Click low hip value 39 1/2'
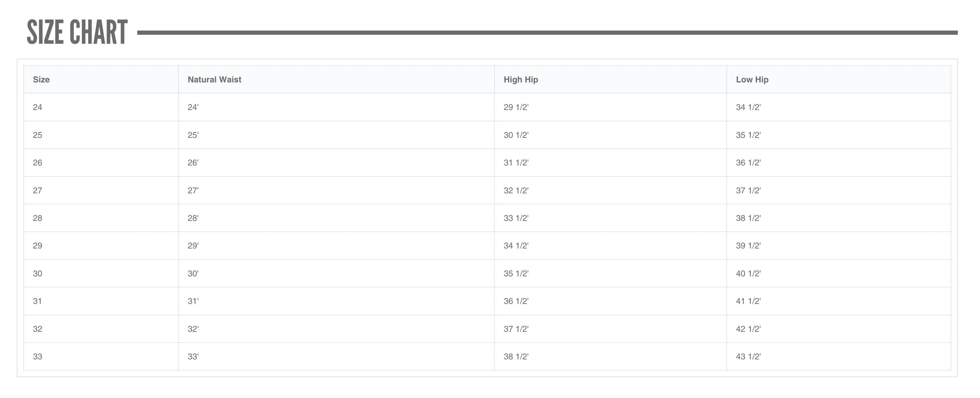Image resolution: width=980 pixels, height=398 pixels. pyautogui.click(x=748, y=246)
